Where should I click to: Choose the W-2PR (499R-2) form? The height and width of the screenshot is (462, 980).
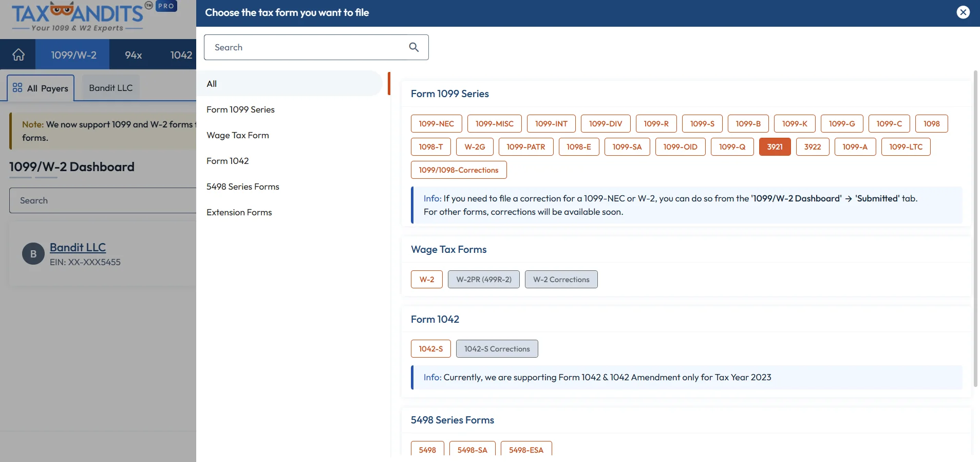[x=484, y=280]
